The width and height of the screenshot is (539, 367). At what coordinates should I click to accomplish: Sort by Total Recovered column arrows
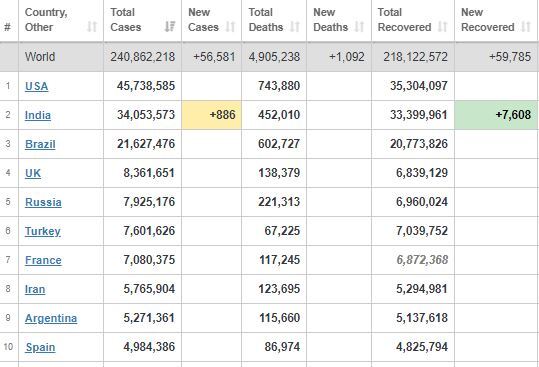pos(442,26)
